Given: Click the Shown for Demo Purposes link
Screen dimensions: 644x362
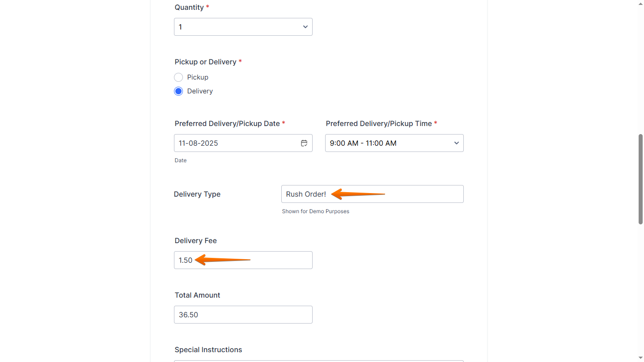Looking at the screenshot, I should point(315,211).
